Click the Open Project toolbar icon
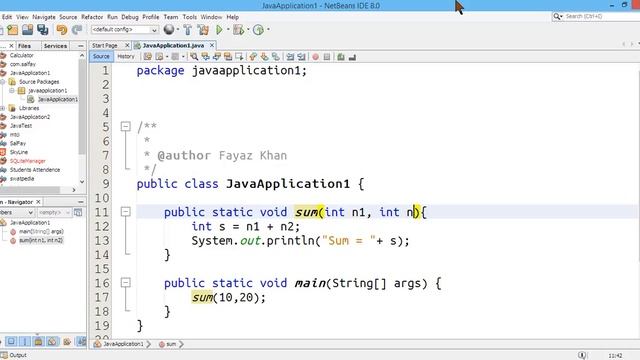The height and width of the screenshot is (360, 640). (x=27, y=30)
